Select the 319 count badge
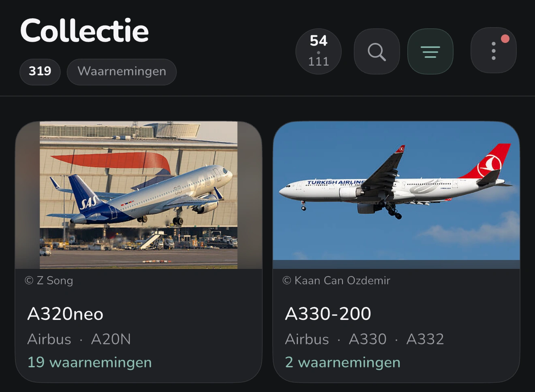 point(40,72)
